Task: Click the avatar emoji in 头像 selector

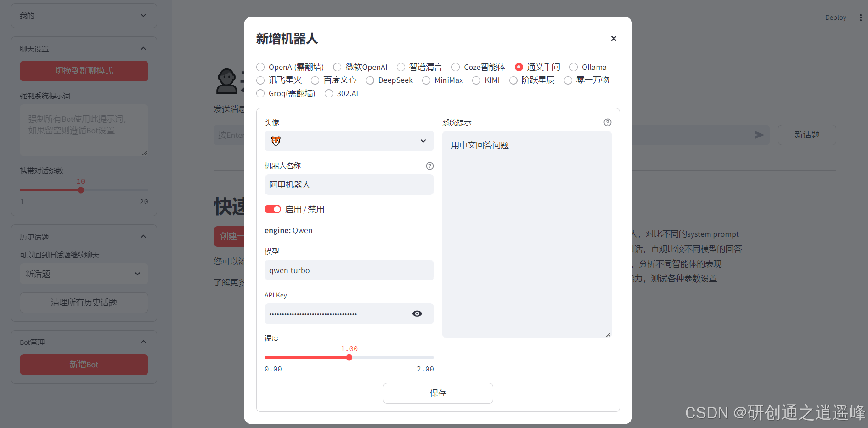Action: (x=276, y=141)
